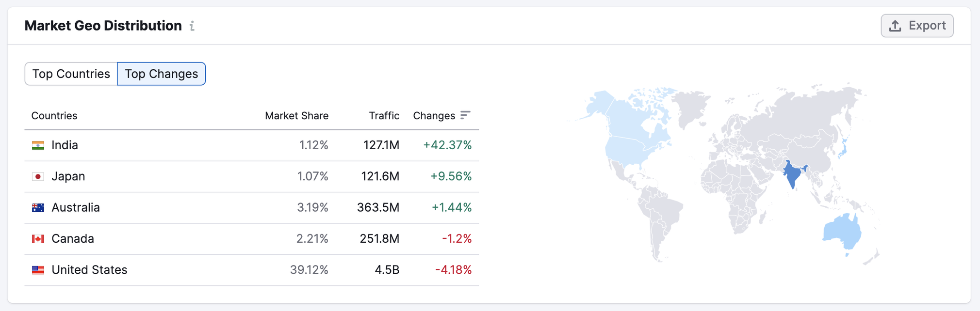Click Canada's 2.21% market share value
The image size is (980, 311).
[x=312, y=239]
